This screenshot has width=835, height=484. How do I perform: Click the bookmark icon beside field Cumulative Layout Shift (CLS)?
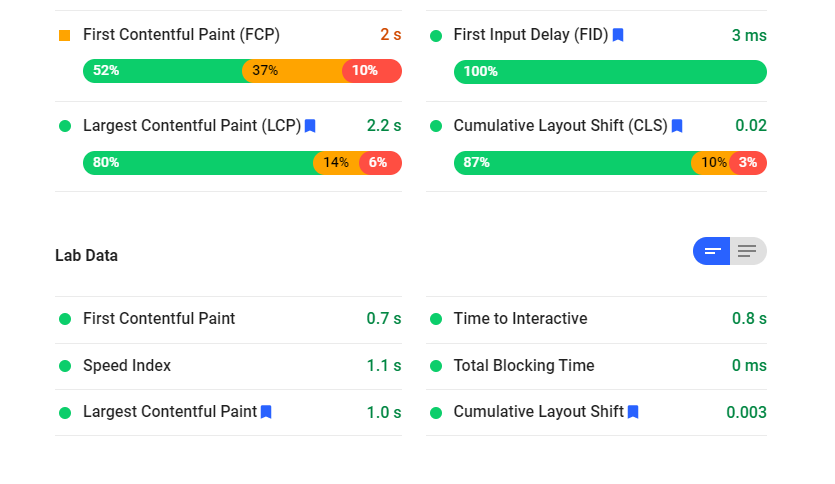[677, 126]
